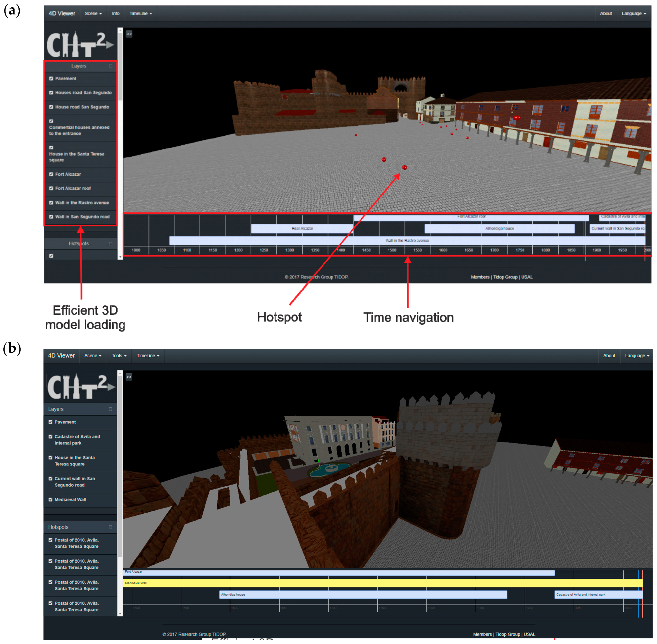Screen dimensions: 657x644
Task: Open the Tools dropdown menu
Action: (x=119, y=356)
